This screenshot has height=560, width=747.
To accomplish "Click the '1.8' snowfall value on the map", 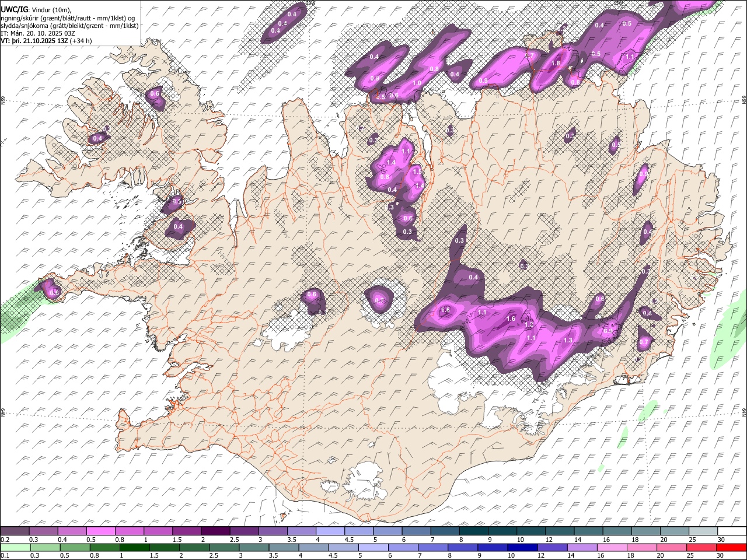I will [556, 64].
